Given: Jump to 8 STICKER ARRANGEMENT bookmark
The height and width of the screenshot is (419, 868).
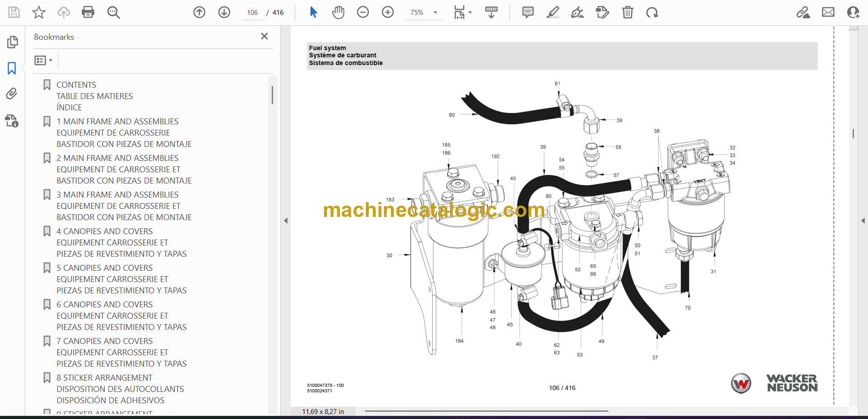Looking at the screenshot, I should [104, 378].
